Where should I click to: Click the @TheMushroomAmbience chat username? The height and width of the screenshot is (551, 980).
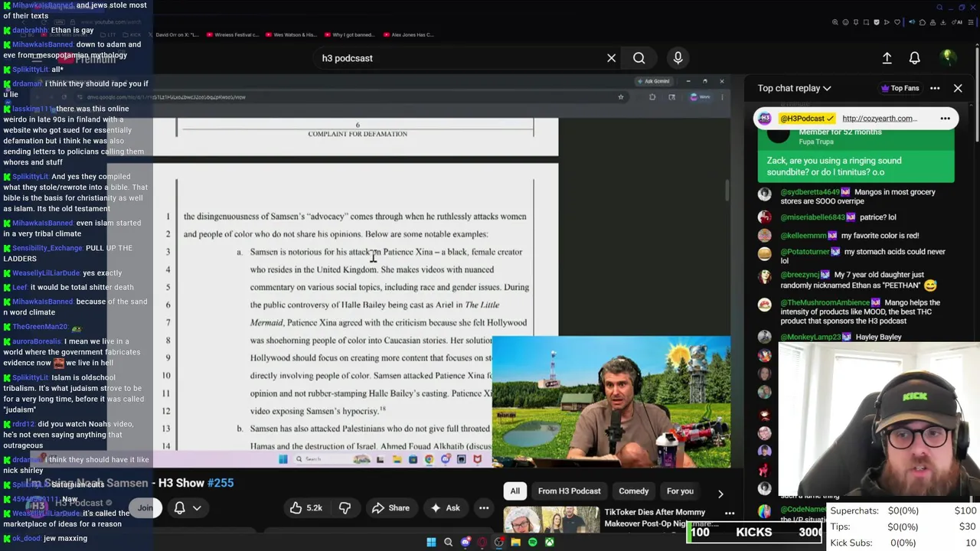pyautogui.click(x=825, y=303)
